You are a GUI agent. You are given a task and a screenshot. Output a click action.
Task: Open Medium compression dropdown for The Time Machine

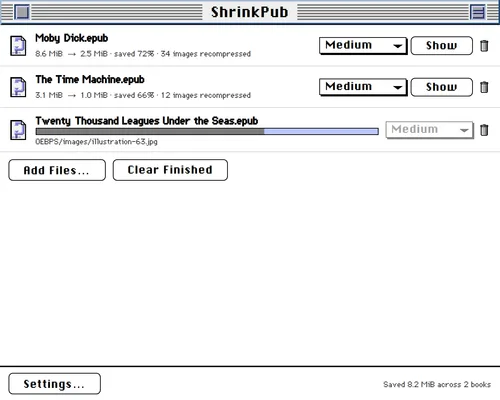[363, 87]
